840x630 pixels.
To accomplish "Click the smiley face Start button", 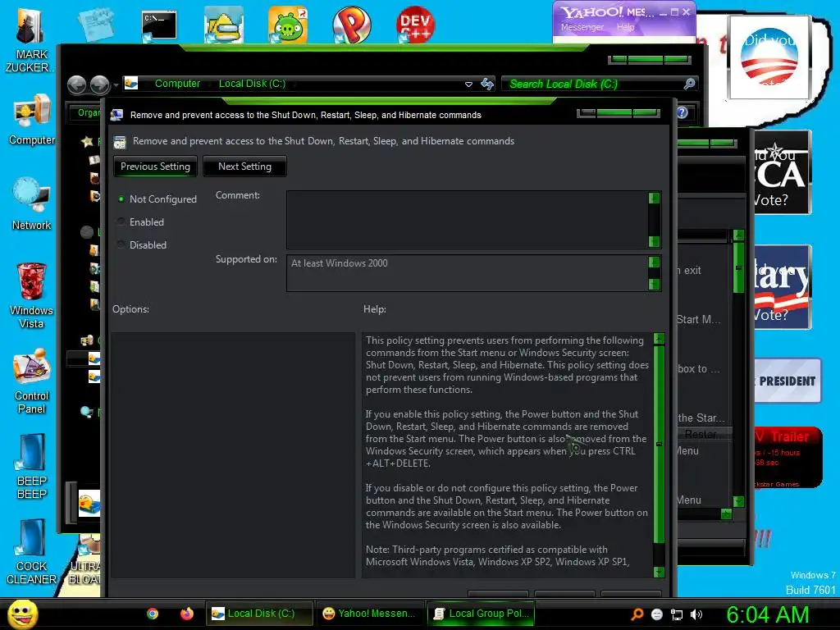I will 22,614.
